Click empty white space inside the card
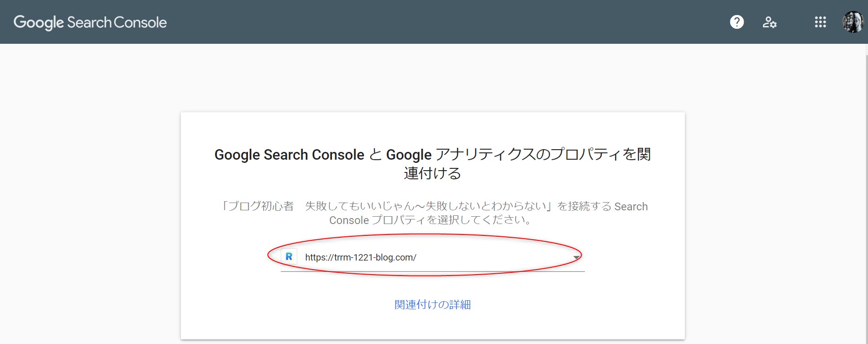This screenshot has width=868, height=344. [228, 297]
